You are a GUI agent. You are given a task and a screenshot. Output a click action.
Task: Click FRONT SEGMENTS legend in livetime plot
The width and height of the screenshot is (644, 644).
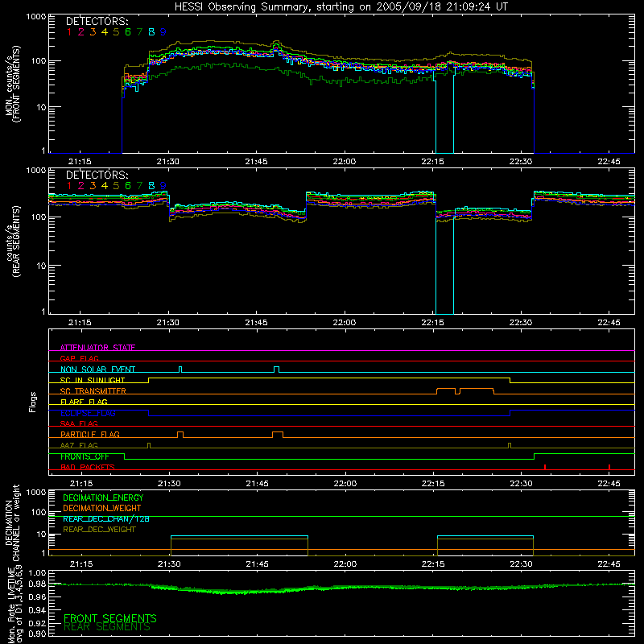(110, 618)
